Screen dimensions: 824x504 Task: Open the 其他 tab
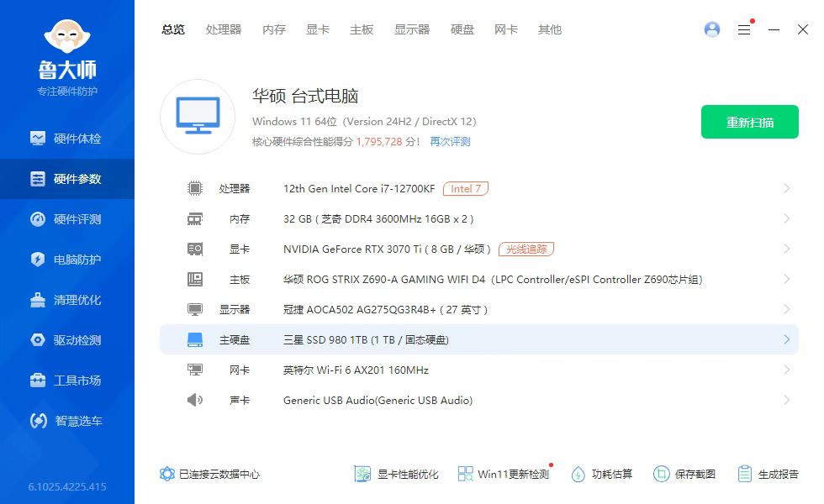[550, 29]
